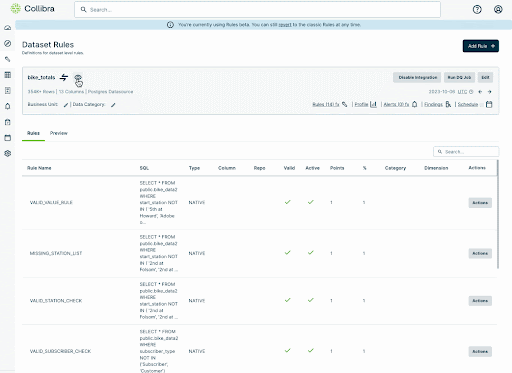Click the info icon in beta banner

(170, 25)
